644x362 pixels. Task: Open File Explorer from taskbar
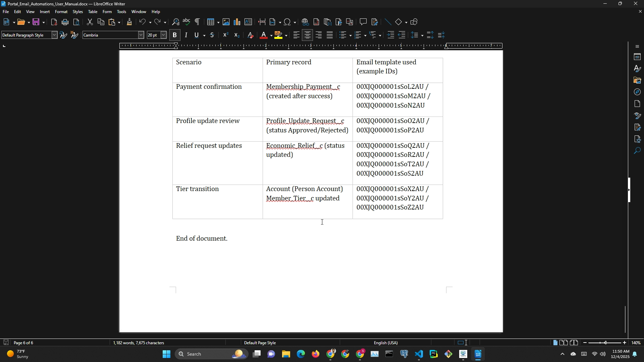click(x=286, y=354)
